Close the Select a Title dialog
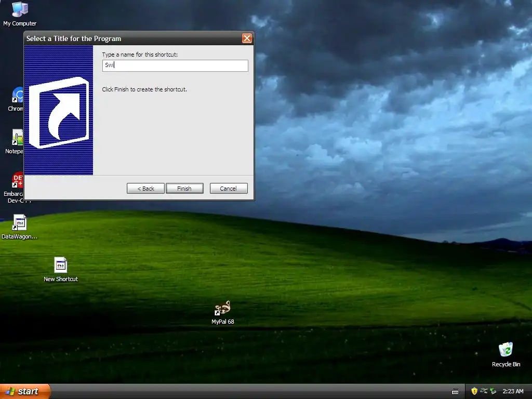 (247, 38)
